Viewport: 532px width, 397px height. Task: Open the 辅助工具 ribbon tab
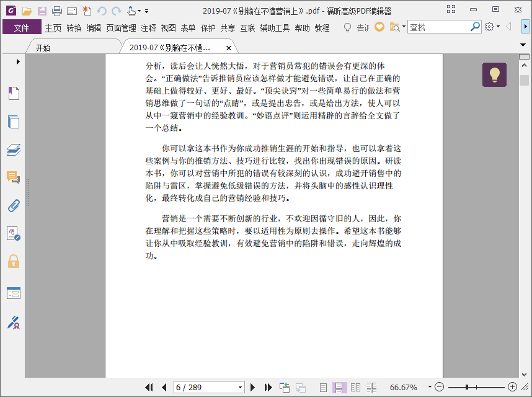tap(275, 28)
